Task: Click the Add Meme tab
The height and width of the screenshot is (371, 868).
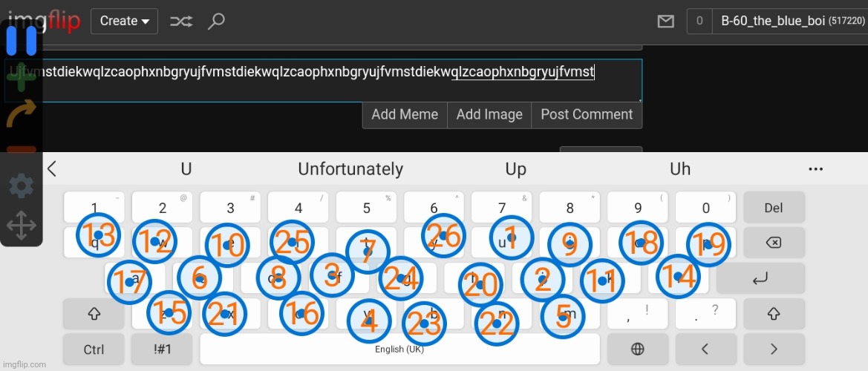Action: (x=405, y=114)
